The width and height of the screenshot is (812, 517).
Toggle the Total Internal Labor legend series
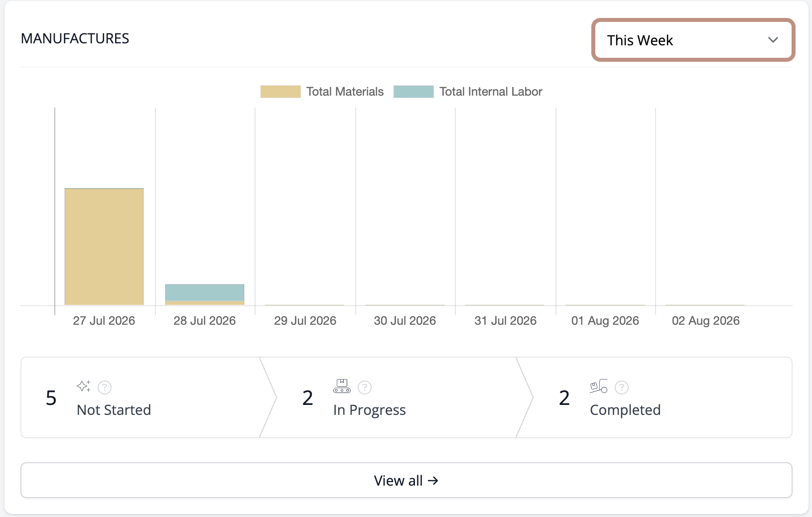pyautogui.click(x=468, y=92)
